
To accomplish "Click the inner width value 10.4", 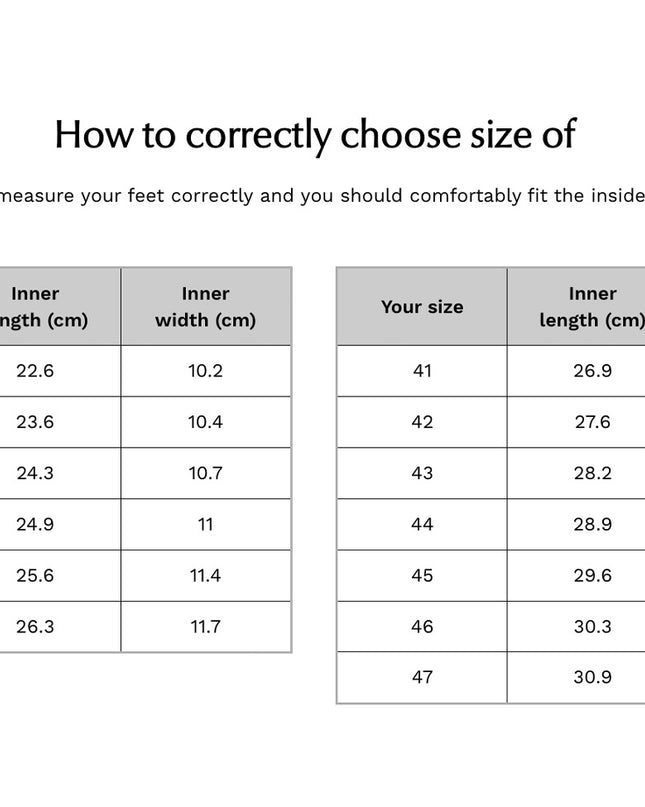I will [x=205, y=422].
